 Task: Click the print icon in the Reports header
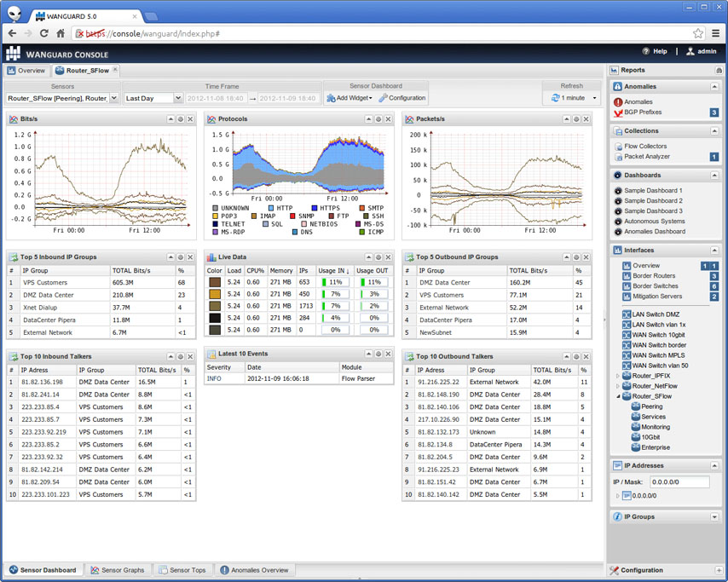719,70
